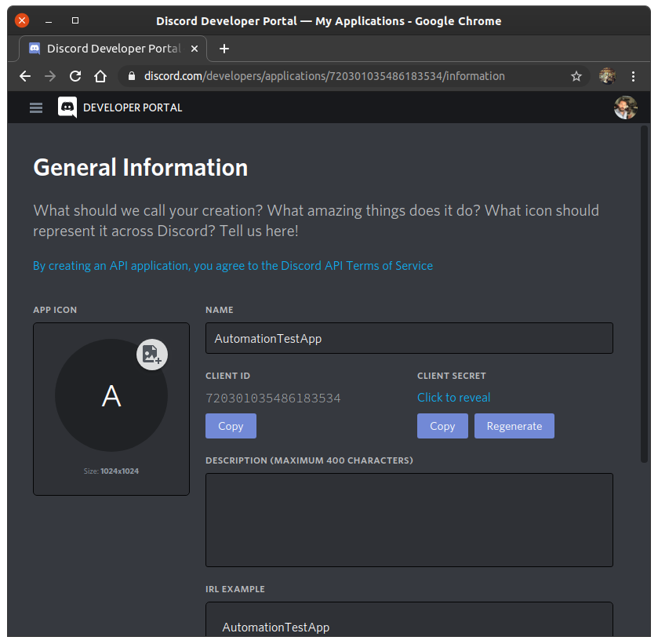The width and height of the screenshot is (658, 644).
Task: Select the Discord Developer Portal tab
Action: (113, 49)
